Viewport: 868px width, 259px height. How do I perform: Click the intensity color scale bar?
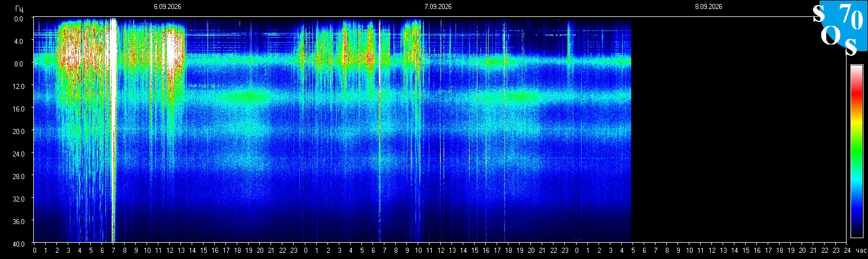pyautogui.click(x=856, y=151)
